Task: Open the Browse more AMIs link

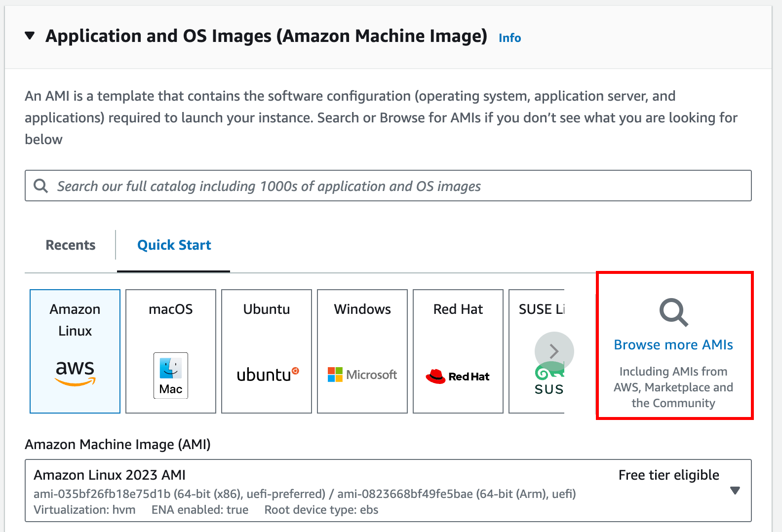Action: (673, 344)
